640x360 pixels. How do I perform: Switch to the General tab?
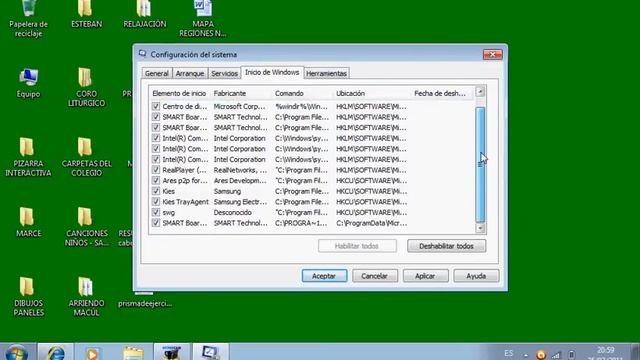click(157, 73)
